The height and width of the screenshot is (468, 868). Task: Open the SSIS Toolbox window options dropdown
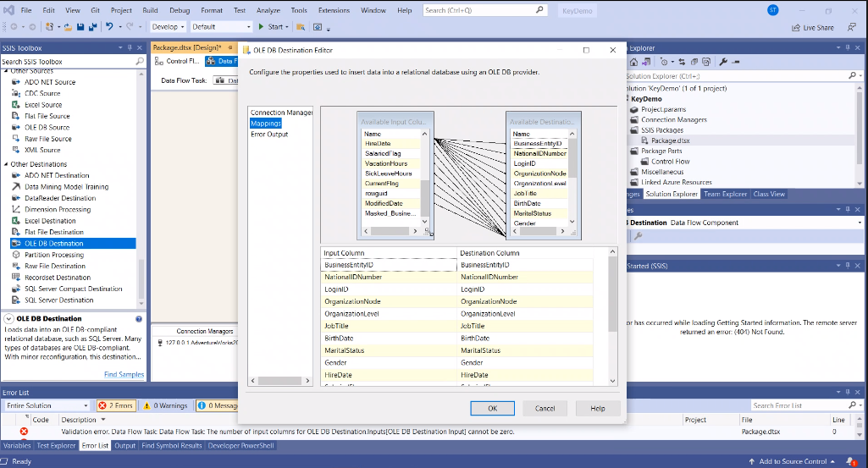pos(120,48)
